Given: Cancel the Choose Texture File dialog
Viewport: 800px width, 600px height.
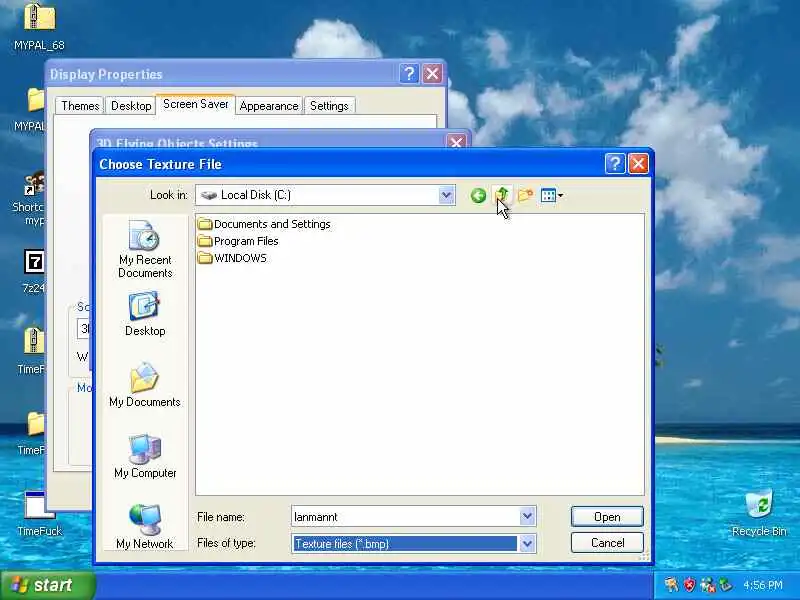Looking at the screenshot, I should click(x=607, y=543).
